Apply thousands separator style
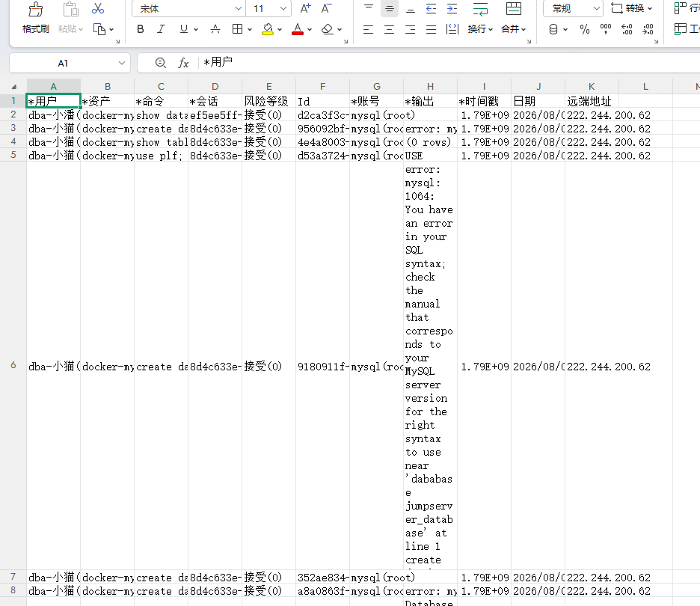This screenshot has width=700, height=606. pos(605,29)
